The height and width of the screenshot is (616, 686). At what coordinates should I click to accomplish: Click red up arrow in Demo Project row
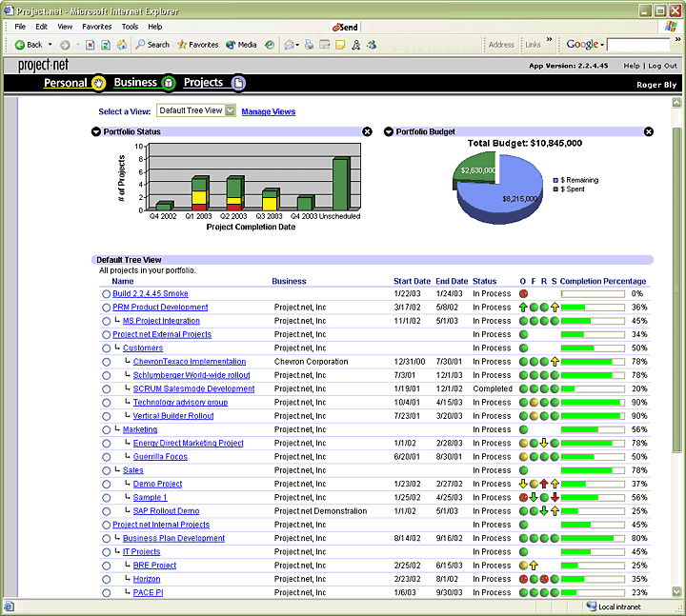544,484
